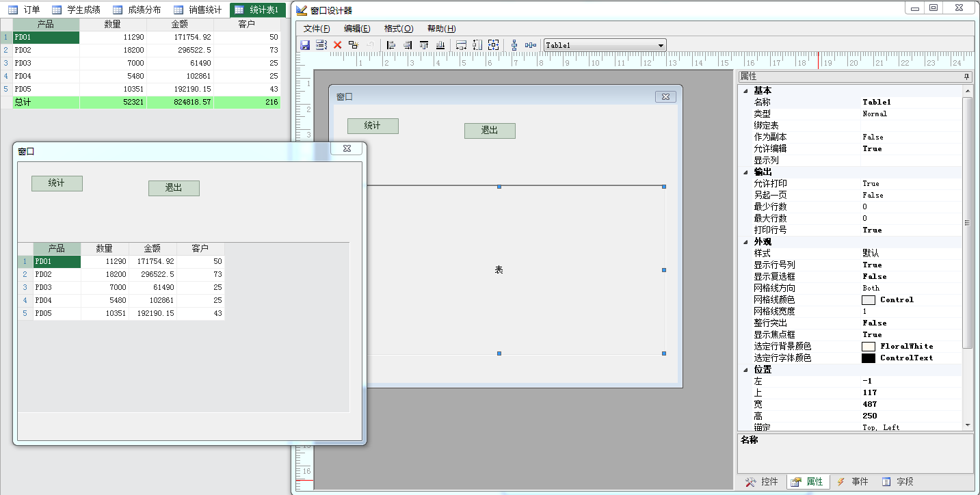
Task: Close the running 窗口 dialog
Action: pos(347,148)
